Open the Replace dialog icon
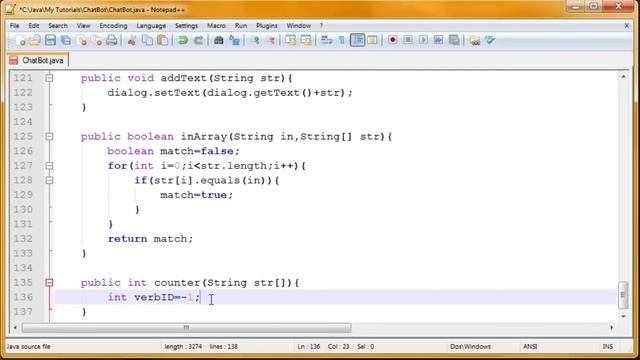 (x=234, y=40)
